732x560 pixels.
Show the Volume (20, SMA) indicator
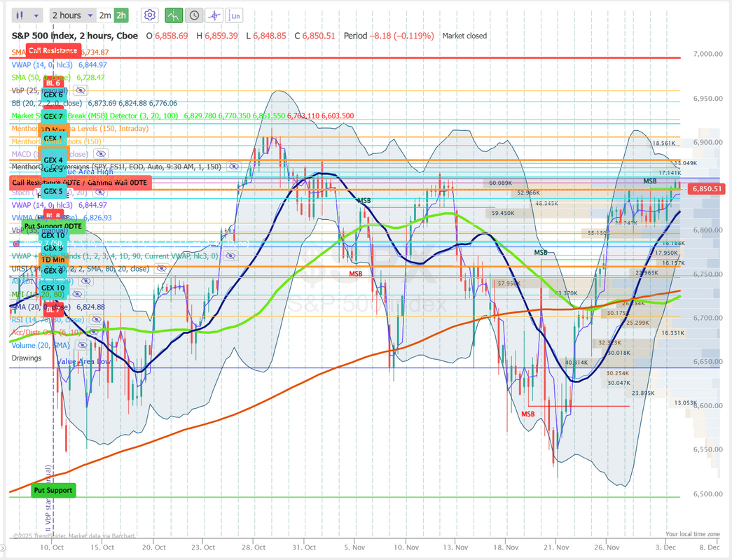coord(81,345)
